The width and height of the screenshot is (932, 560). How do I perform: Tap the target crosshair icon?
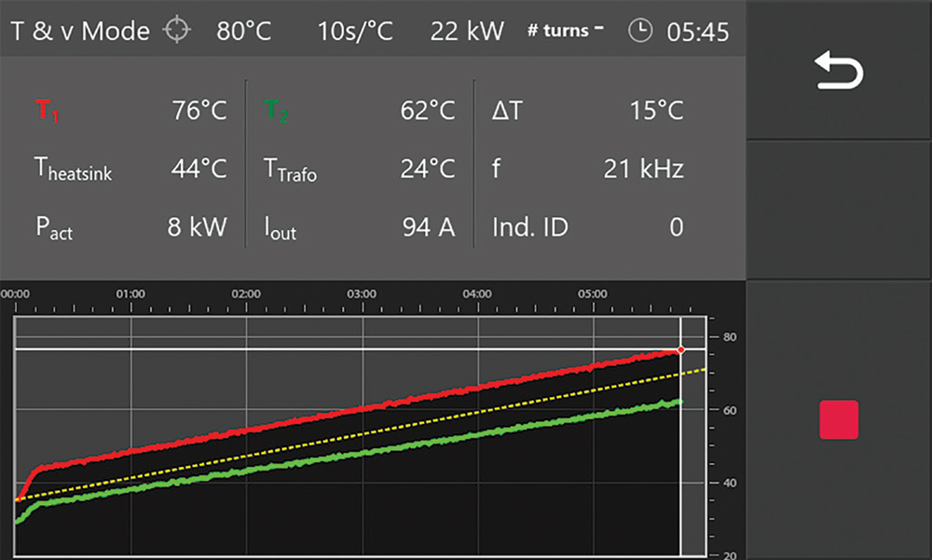pyautogui.click(x=177, y=31)
